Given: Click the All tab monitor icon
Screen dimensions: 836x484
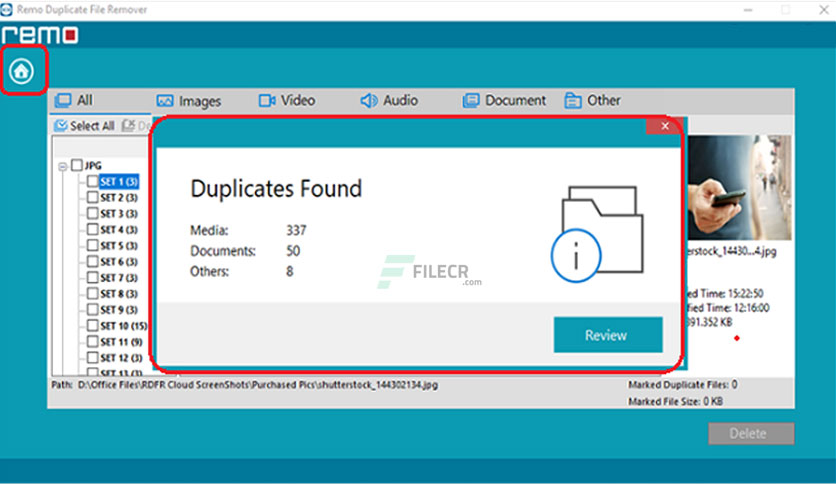Looking at the screenshot, I should point(63,100).
